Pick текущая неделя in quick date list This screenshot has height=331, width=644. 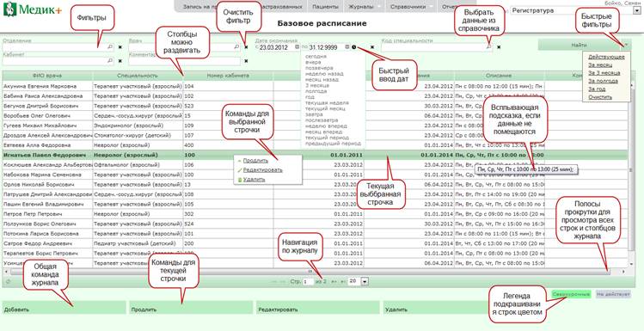coord(327,102)
